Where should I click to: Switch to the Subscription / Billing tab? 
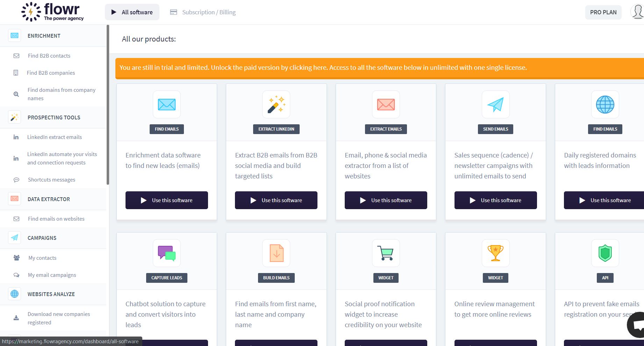coord(203,12)
